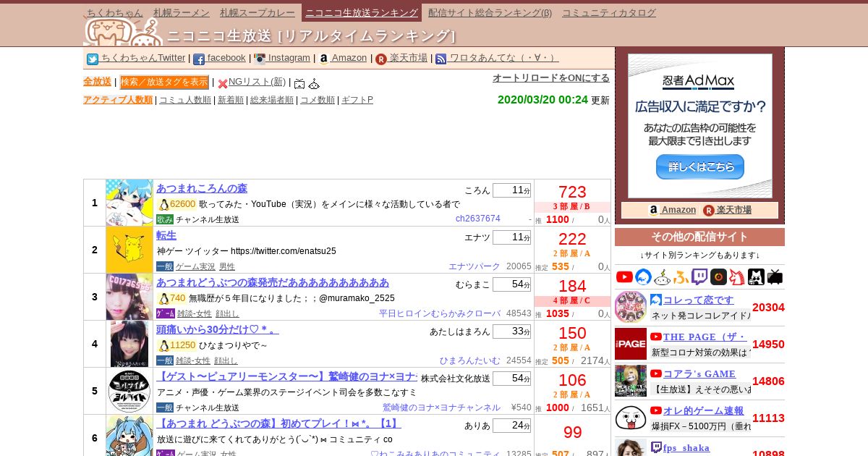Sort by アクティブ人数順
868x456 pixels.
point(118,100)
